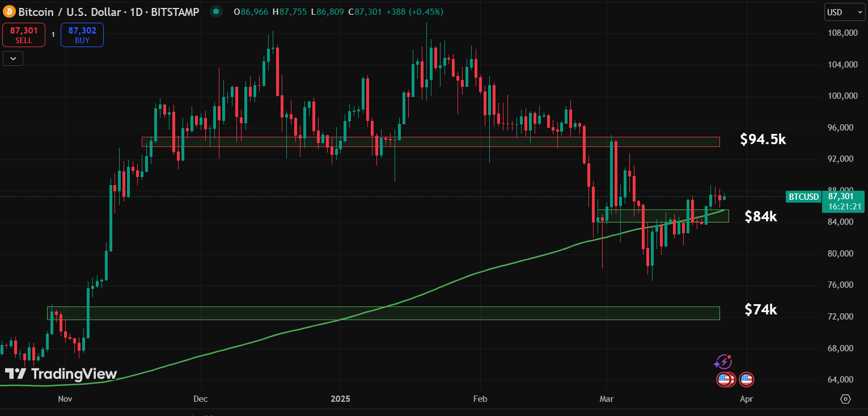
Task: Click the Apr label on the time axis
Action: [x=747, y=399]
